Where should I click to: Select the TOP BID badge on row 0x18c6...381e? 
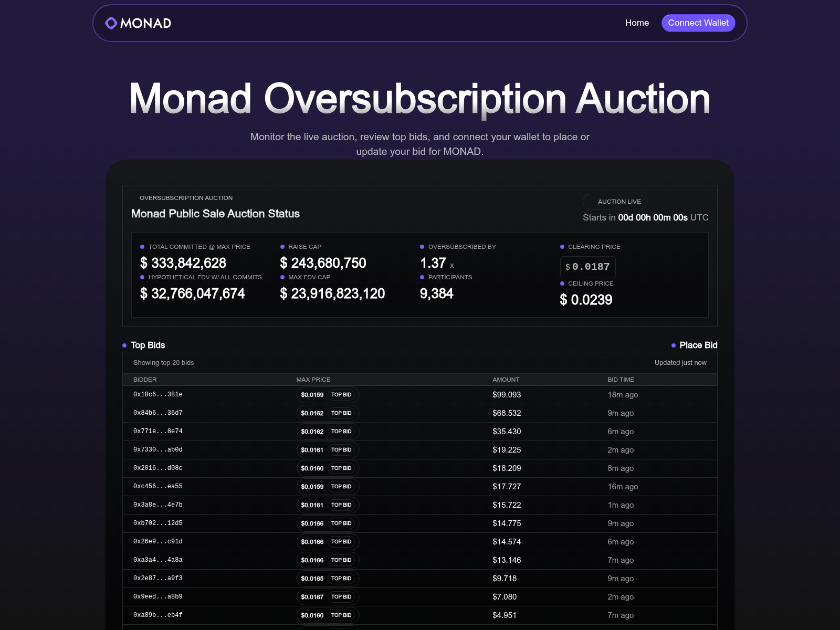point(341,395)
